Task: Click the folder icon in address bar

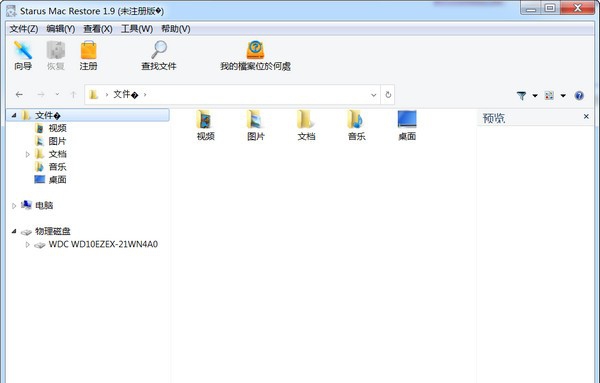Action: click(x=94, y=95)
